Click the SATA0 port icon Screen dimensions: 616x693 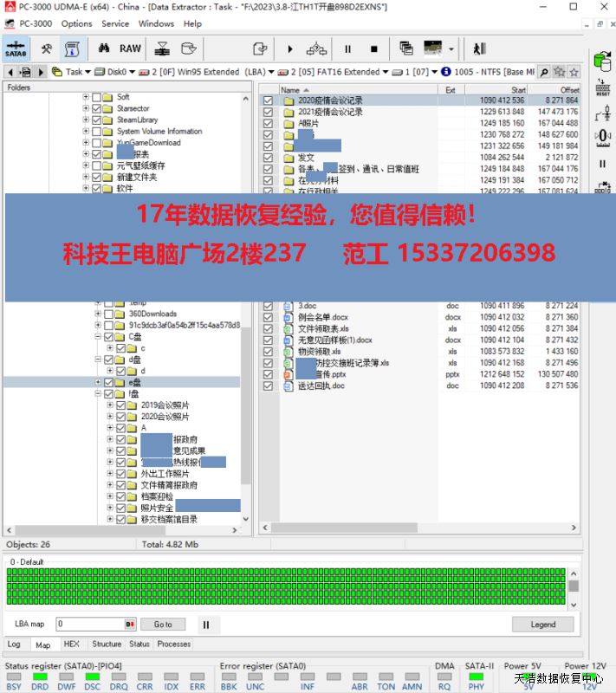tap(16, 49)
